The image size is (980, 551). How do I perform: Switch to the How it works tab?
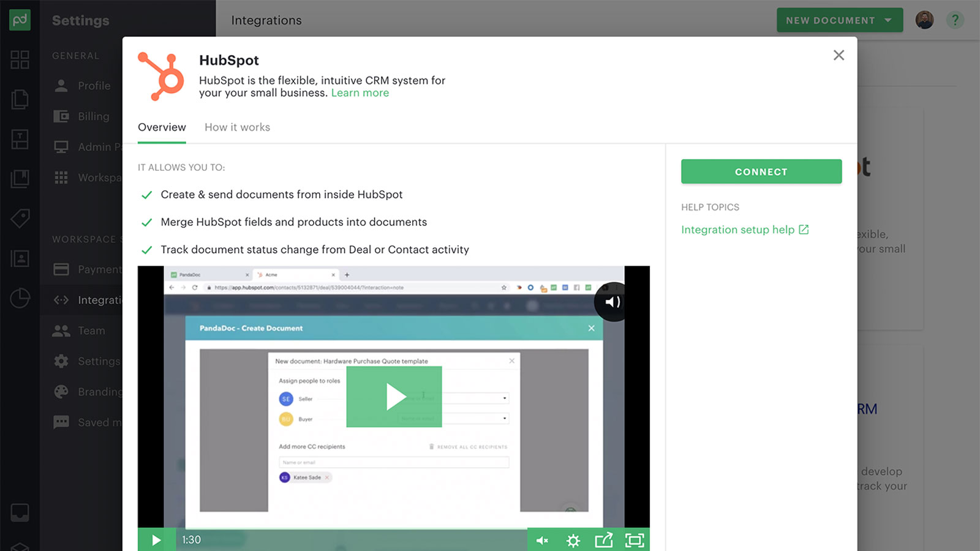coord(237,127)
